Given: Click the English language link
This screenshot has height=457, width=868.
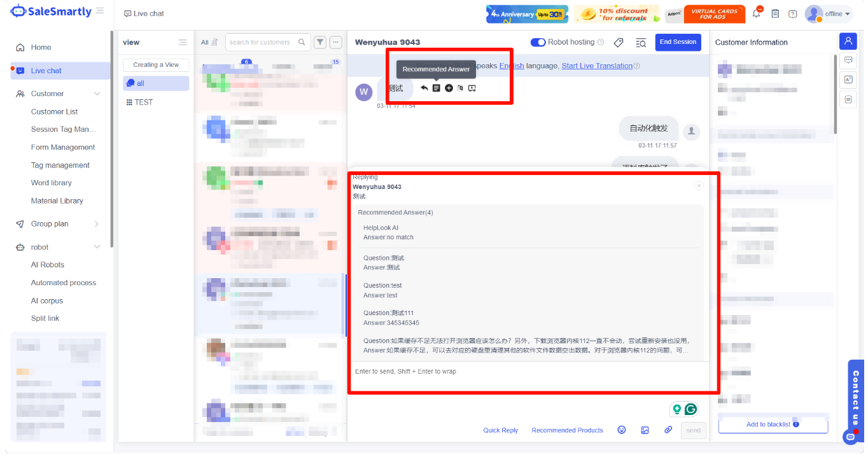Looking at the screenshot, I should 512,66.
